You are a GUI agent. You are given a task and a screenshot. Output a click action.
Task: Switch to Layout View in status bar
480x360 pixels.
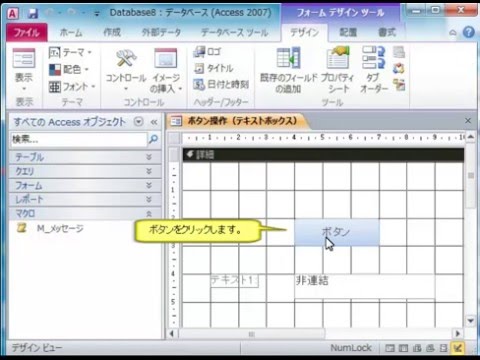click(x=444, y=348)
